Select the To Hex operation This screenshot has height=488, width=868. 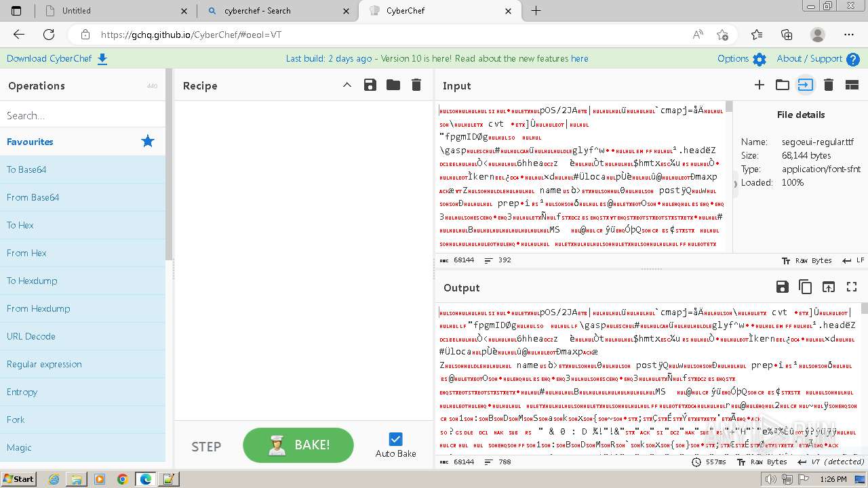tap(83, 225)
